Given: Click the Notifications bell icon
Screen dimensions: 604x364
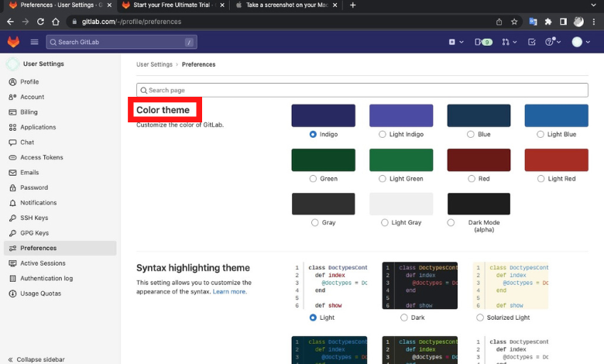Looking at the screenshot, I should click(x=12, y=203).
